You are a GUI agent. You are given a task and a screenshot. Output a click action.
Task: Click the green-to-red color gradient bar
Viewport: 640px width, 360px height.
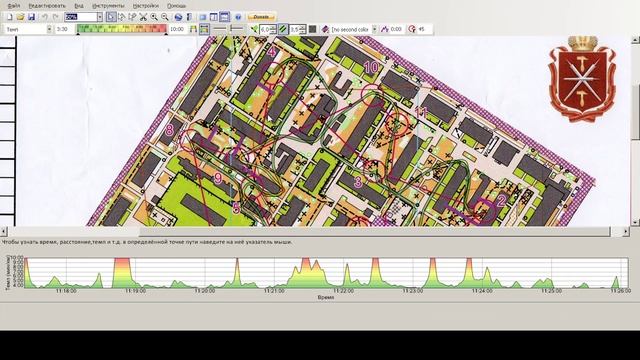[122, 29]
